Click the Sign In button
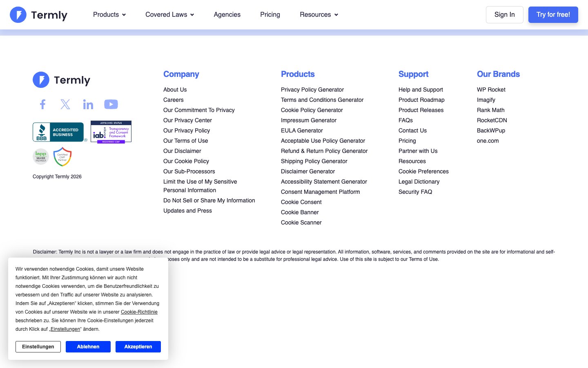 tap(505, 14)
